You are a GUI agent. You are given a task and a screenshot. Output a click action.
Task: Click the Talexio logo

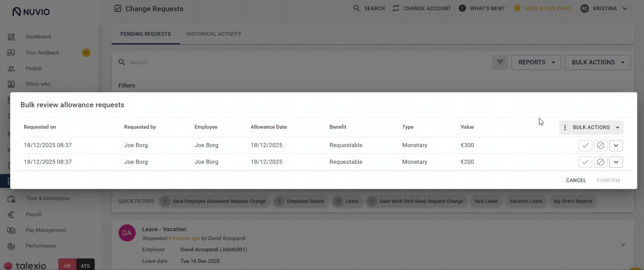pyautogui.click(x=25, y=265)
